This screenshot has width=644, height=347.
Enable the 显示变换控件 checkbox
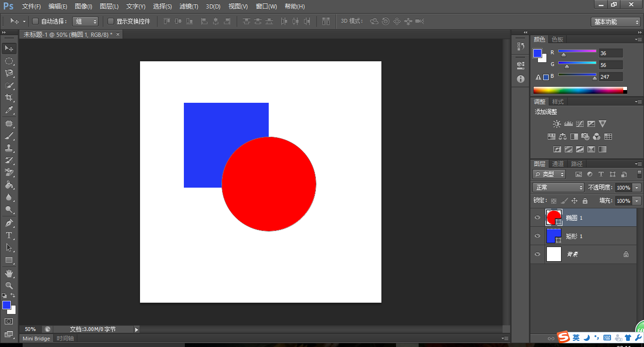111,21
